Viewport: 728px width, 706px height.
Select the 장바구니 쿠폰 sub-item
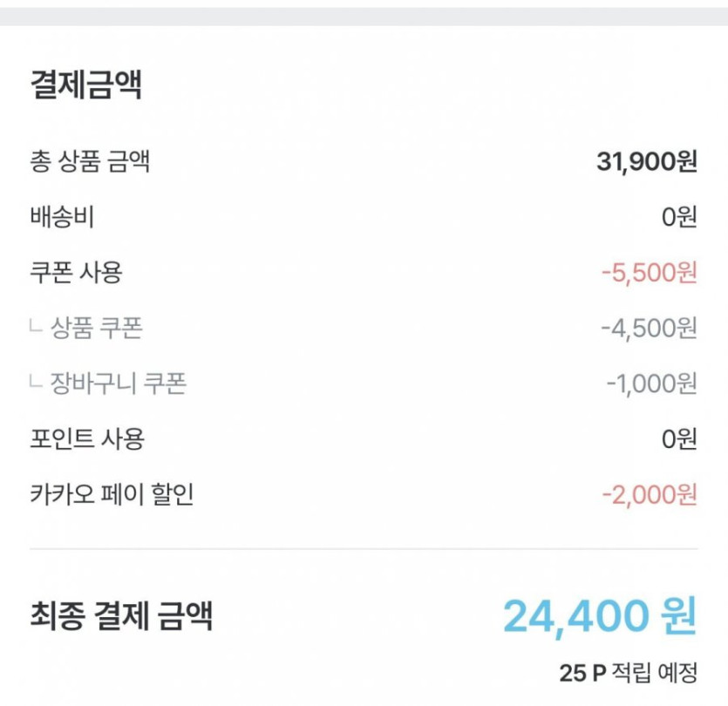tap(119, 384)
